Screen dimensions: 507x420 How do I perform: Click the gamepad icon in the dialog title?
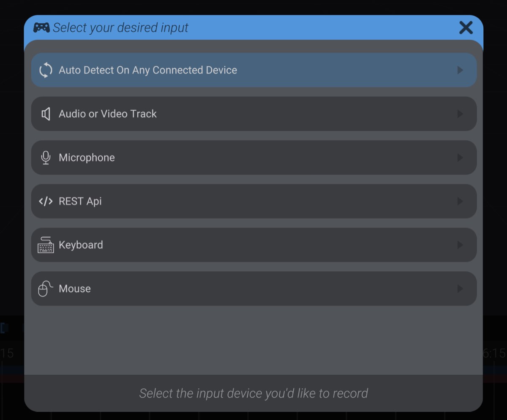pyautogui.click(x=42, y=27)
